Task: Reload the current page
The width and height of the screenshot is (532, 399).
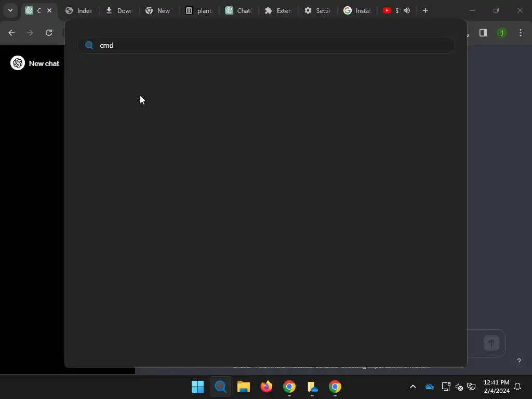Action: point(49,33)
